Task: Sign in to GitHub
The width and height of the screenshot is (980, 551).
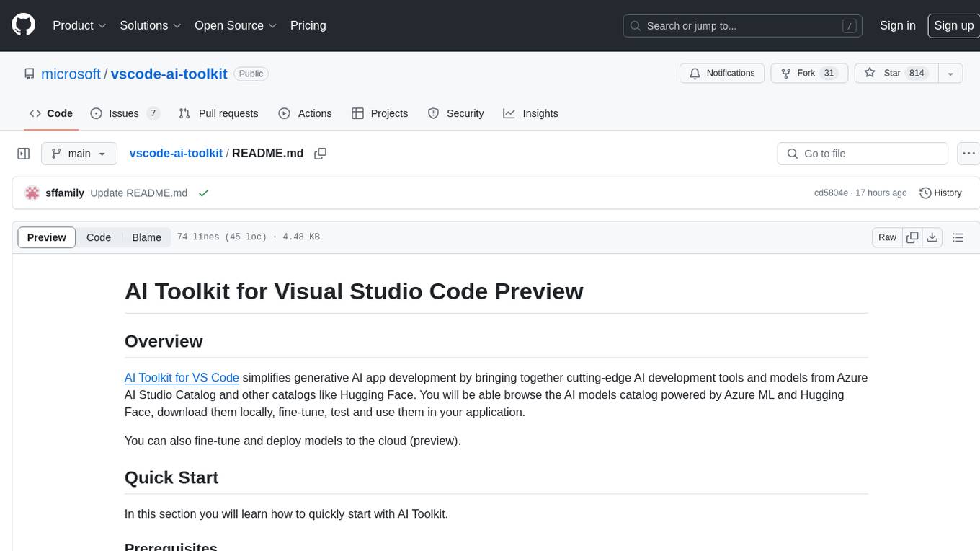Action: (x=897, y=25)
